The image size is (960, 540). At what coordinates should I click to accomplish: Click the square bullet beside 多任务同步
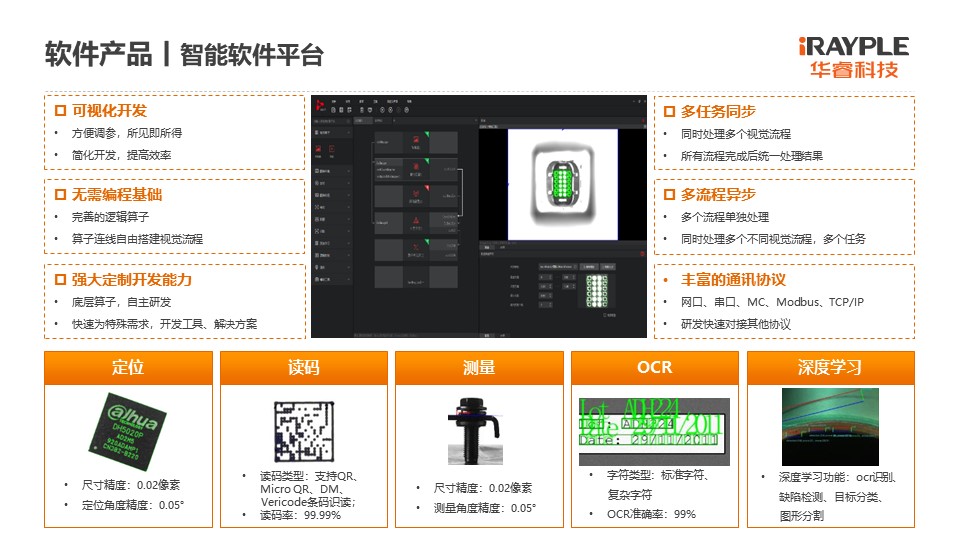(x=669, y=110)
